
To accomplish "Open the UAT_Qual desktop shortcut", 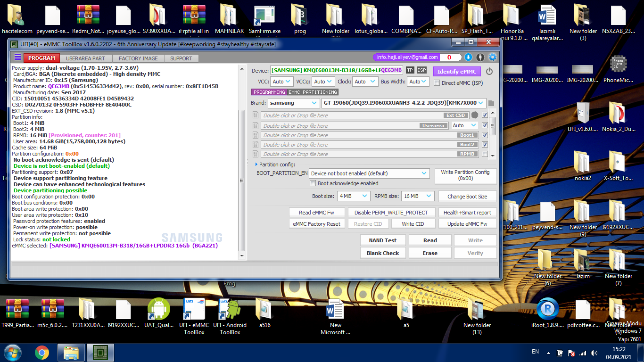I will pos(158,313).
